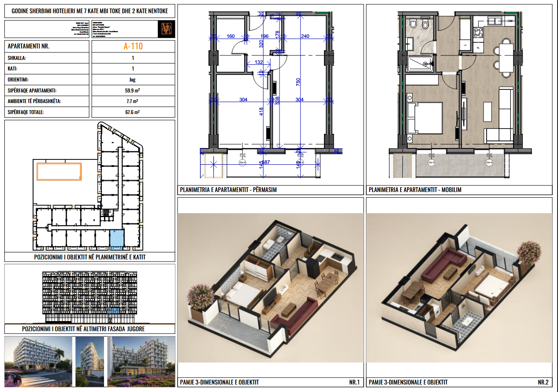Click the Jug orientation value
Viewport: 558px width, 392px height.
[133, 80]
